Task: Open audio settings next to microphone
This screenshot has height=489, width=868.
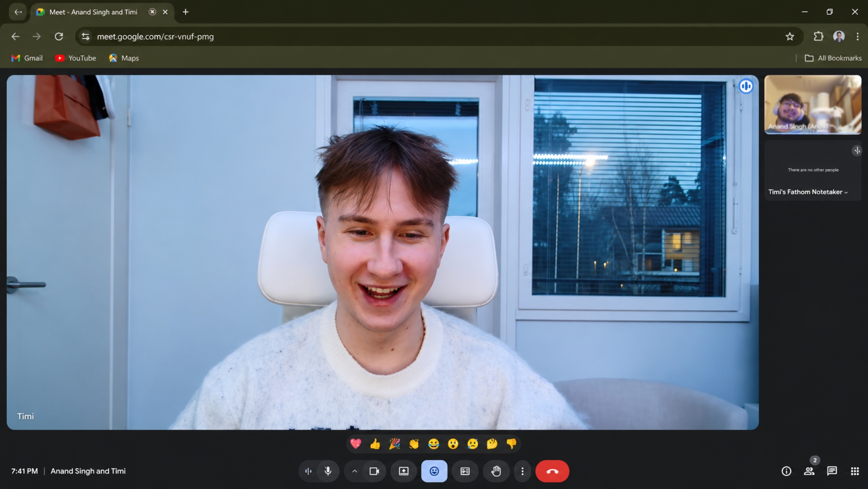Action: 308,471
